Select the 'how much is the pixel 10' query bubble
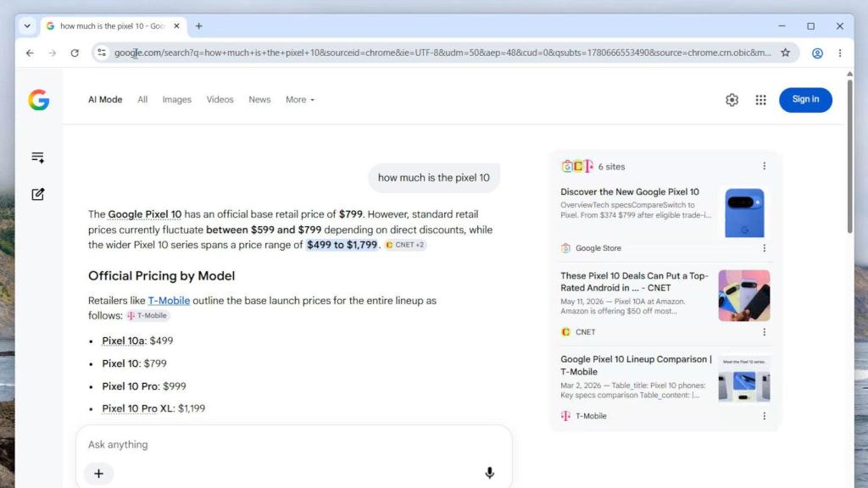The image size is (868, 488). click(x=434, y=178)
